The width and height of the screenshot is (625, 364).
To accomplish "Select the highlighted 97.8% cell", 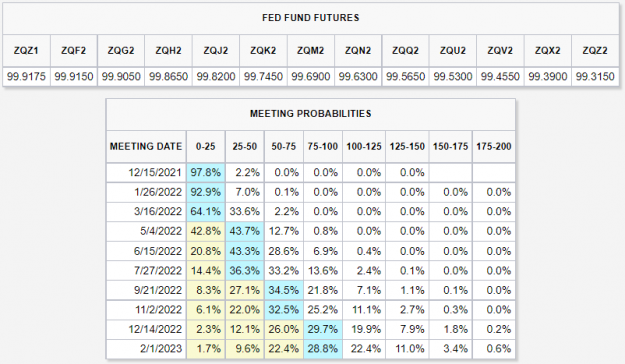I will click(205, 173).
